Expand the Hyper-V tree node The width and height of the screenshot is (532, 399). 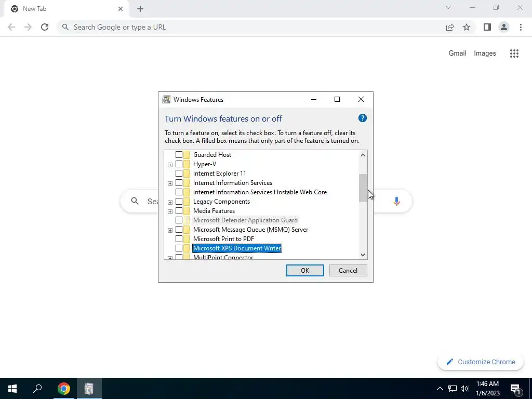click(x=170, y=165)
